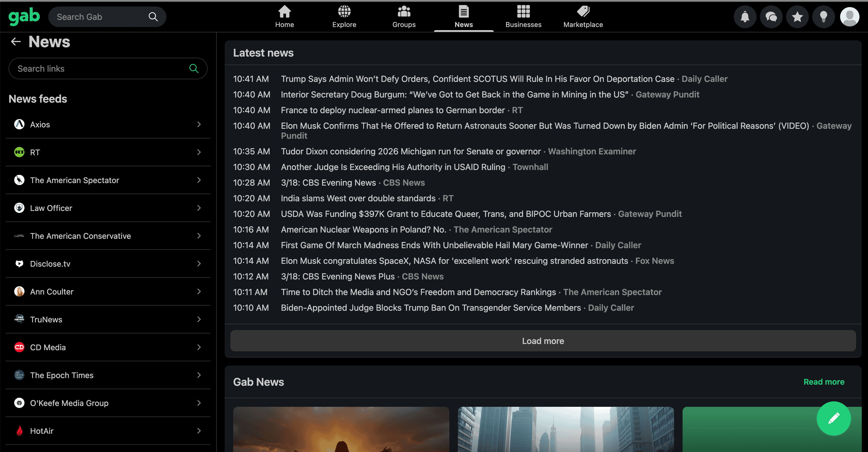Go to Groups tab
This screenshot has height=452, width=868.
point(404,17)
